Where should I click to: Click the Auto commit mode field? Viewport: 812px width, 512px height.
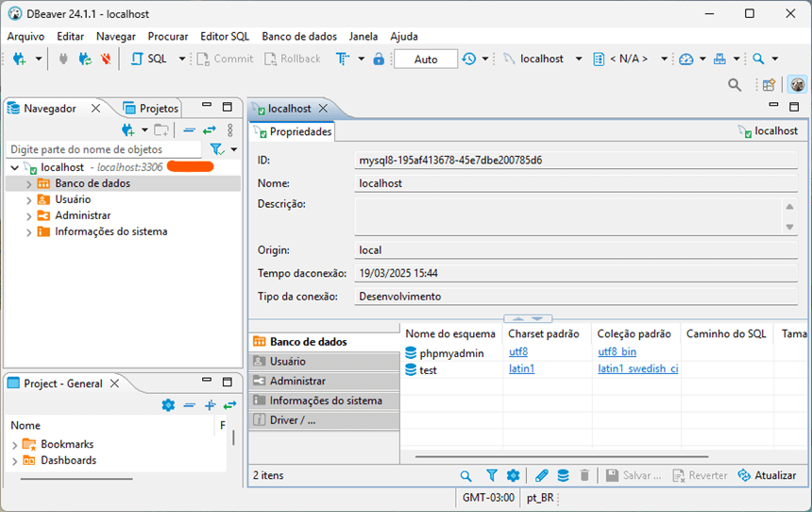point(426,60)
